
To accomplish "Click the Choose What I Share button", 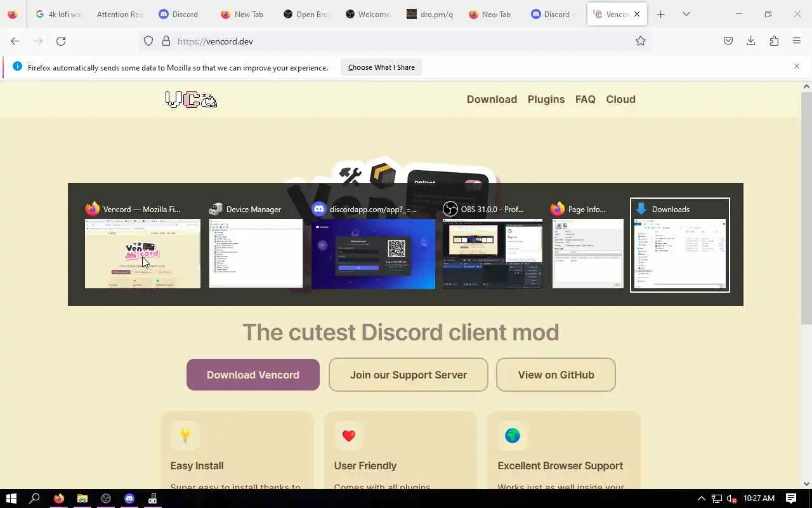I will (x=381, y=67).
